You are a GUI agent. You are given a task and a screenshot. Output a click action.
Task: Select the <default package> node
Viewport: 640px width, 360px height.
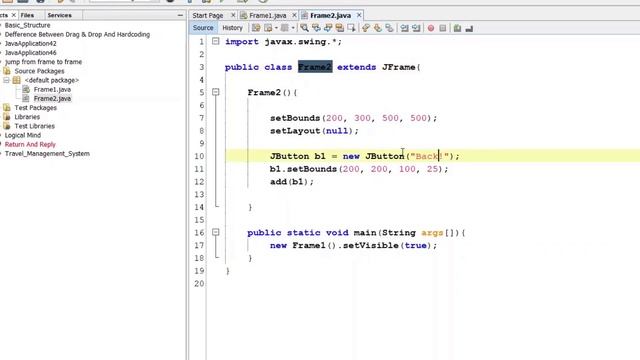coord(51,80)
